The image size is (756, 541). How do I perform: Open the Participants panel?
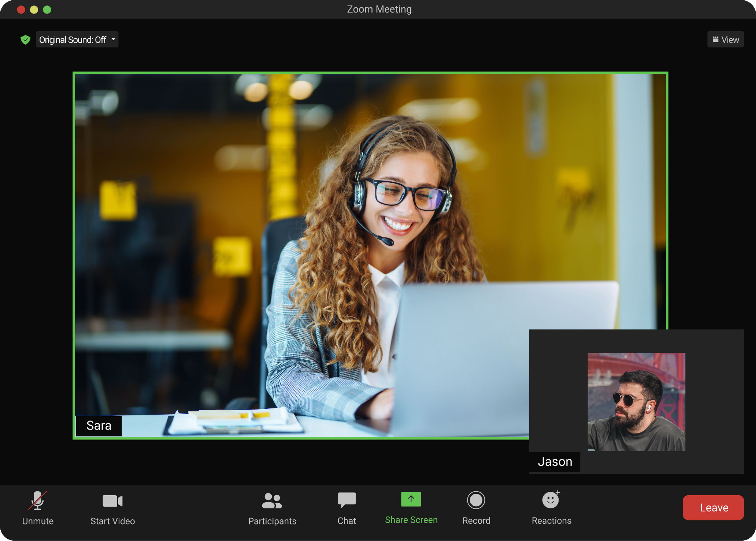(272, 509)
